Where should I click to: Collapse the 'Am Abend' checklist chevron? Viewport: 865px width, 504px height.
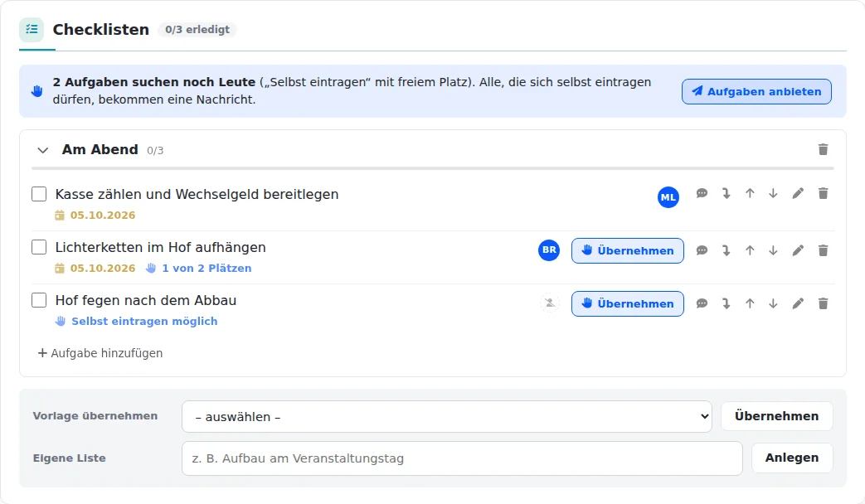[42, 150]
